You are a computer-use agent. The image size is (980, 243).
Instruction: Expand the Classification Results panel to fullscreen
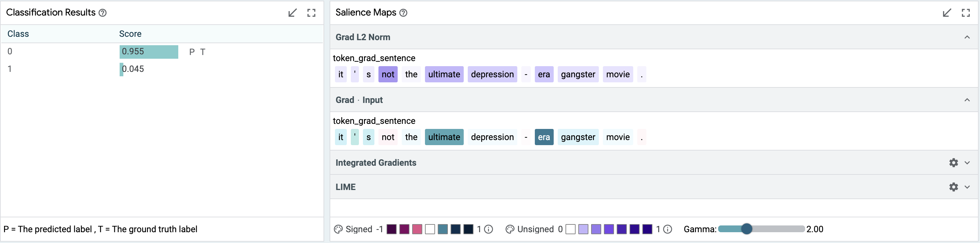point(311,13)
